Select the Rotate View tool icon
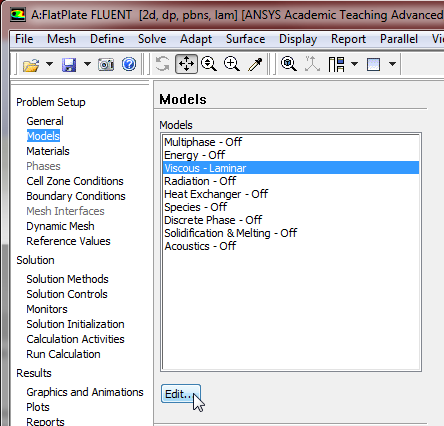 click(163, 64)
